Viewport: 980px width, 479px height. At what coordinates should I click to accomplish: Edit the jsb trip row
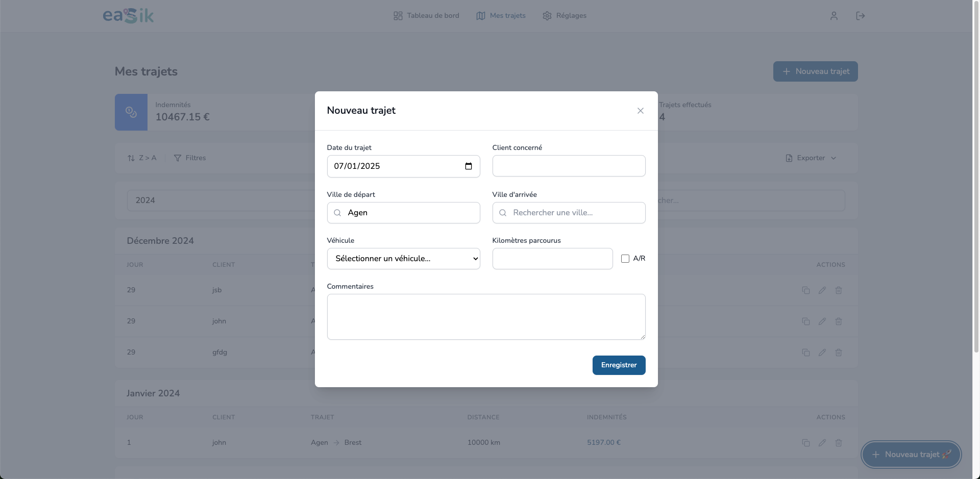(822, 290)
